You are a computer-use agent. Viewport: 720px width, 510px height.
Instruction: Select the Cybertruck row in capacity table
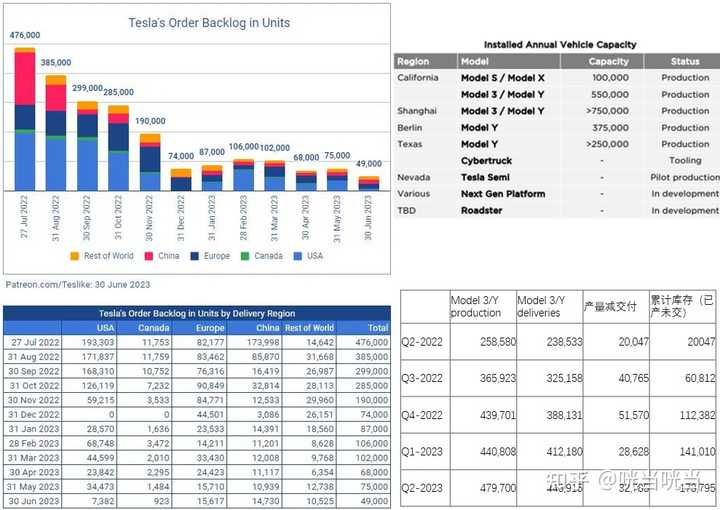click(x=557, y=161)
